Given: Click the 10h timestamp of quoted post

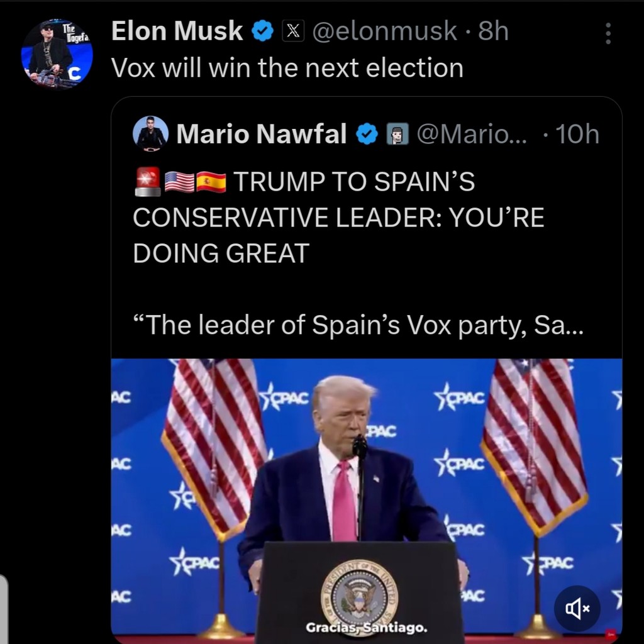Looking at the screenshot, I should [577, 134].
